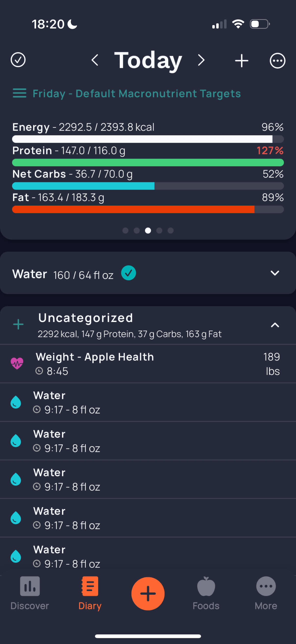Go to next day arrow
The height and width of the screenshot is (644, 296).
pyautogui.click(x=201, y=60)
